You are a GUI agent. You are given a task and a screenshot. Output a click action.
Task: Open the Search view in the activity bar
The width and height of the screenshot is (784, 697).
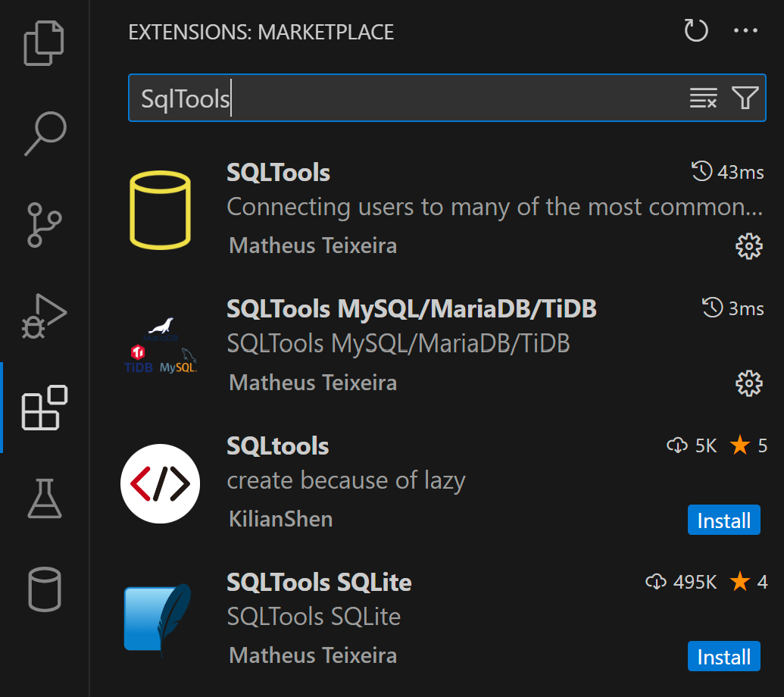(x=45, y=133)
